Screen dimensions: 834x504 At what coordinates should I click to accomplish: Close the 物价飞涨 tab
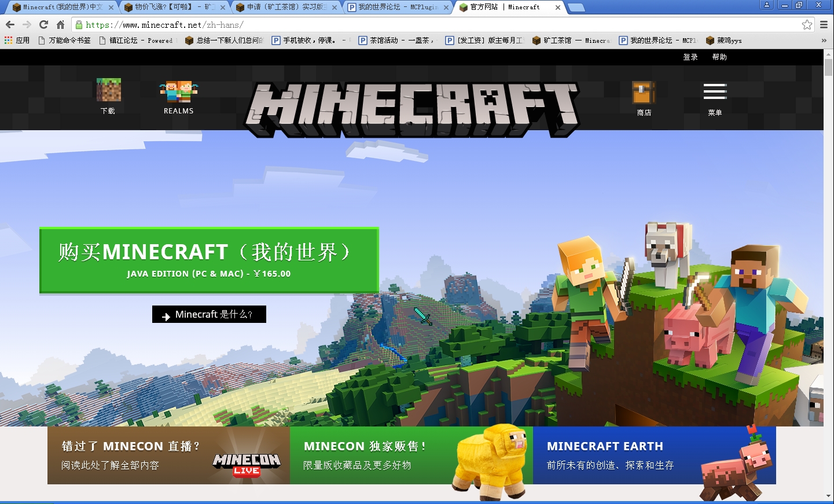223,8
